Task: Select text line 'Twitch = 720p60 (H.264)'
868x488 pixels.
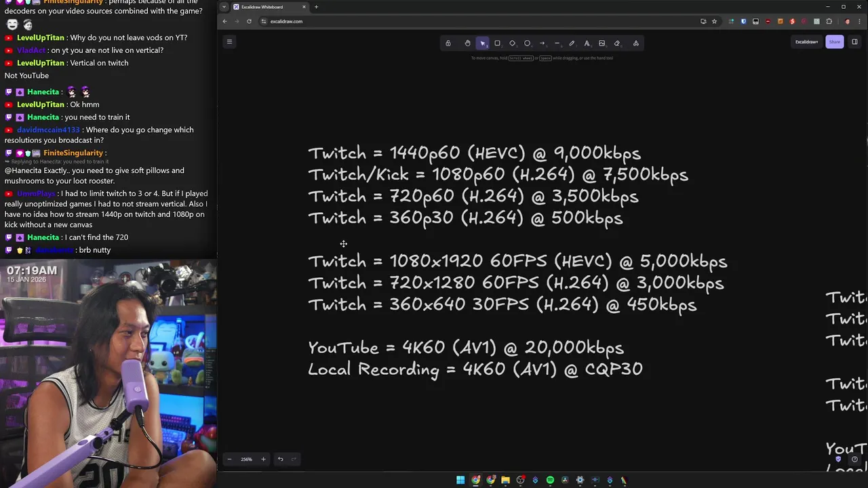Action: click(x=473, y=197)
